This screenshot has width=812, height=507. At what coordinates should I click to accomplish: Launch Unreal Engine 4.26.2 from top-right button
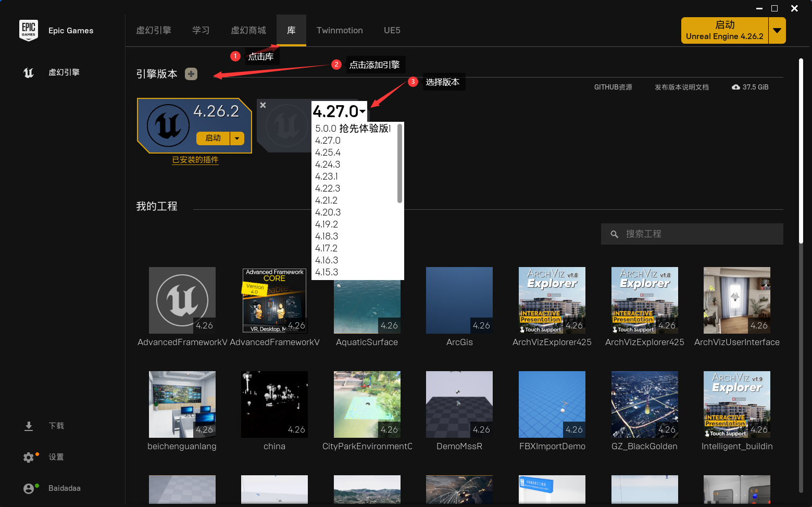click(724, 30)
